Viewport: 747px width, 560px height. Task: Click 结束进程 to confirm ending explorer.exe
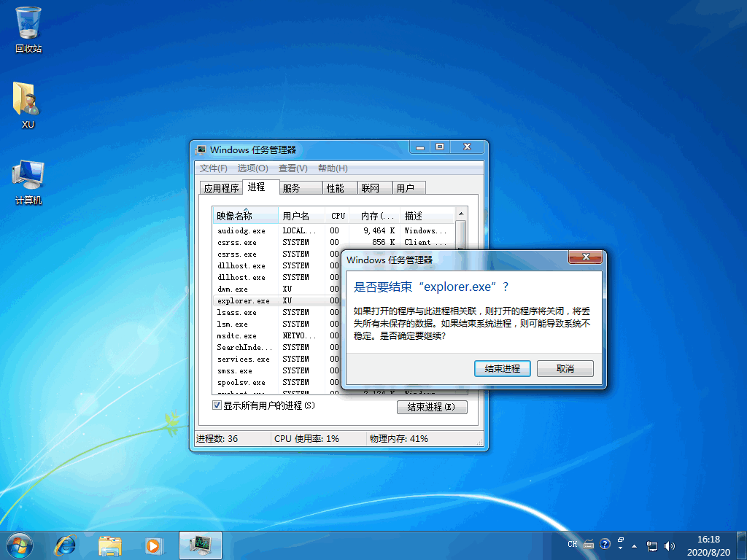501,368
